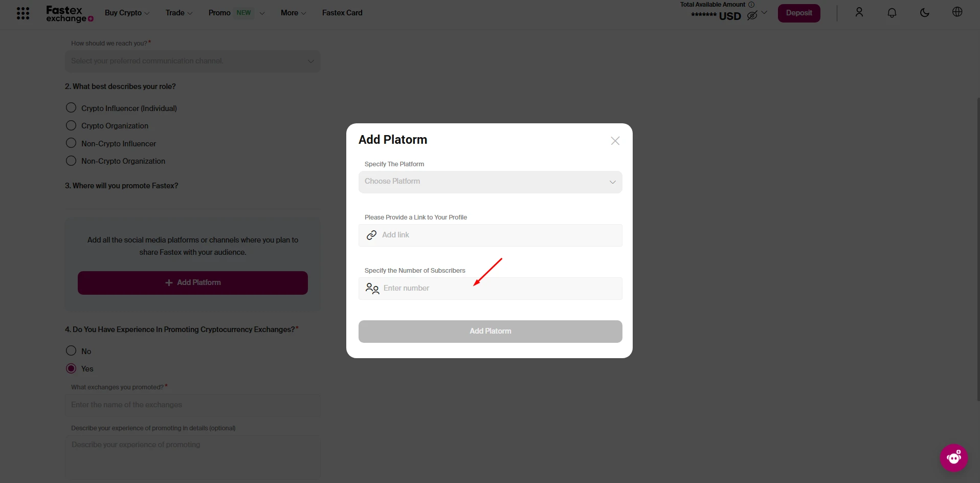Open the Buy Crypto menu
Viewport: 980px width, 483px height.
click(x=127, y=13)
